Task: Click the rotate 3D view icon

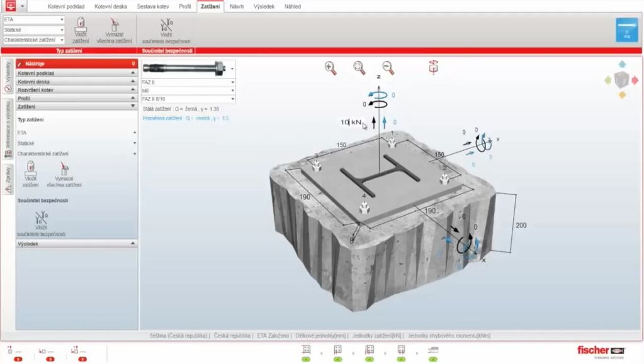Action: (x=433, y=67)
